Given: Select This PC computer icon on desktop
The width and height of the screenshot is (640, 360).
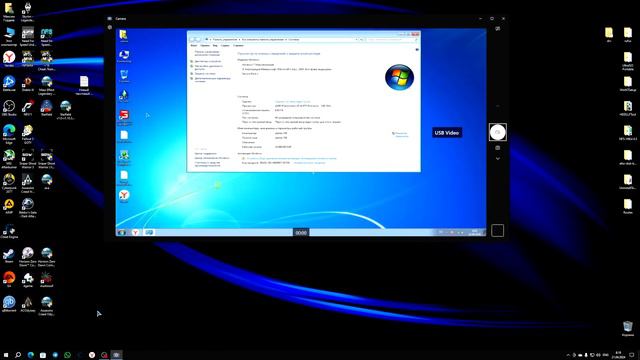Looking at the screenshot, I should pos(9,36).
